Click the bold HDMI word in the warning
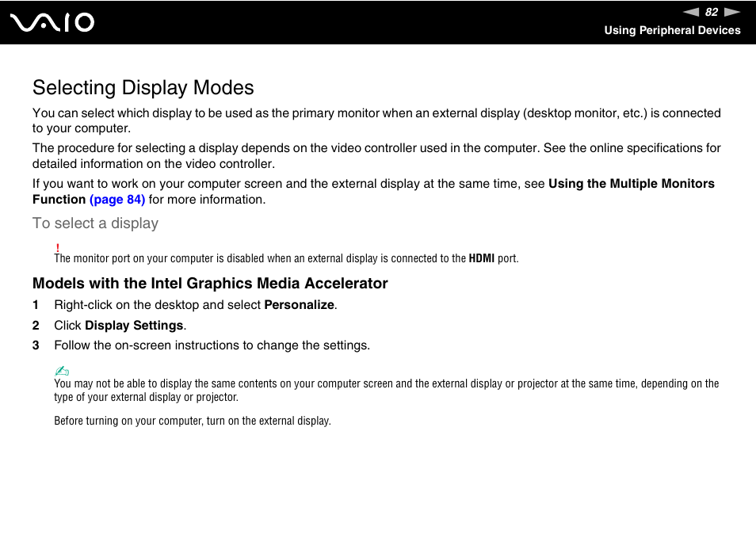 (x=481, y=258)
